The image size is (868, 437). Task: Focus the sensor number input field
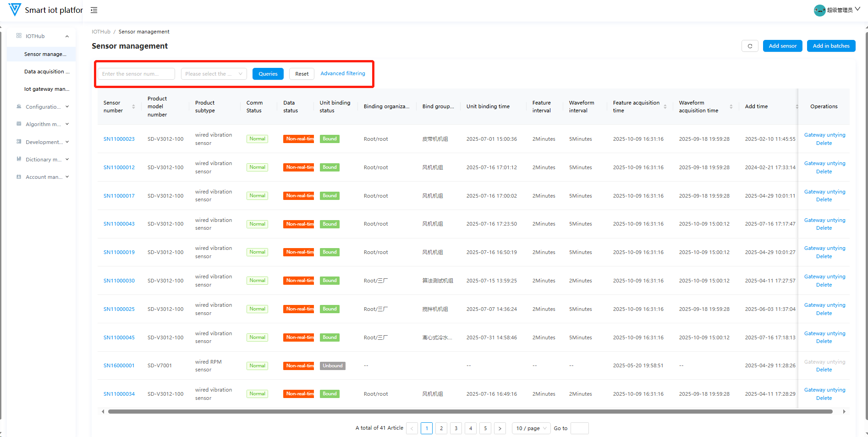pos(136,74)
